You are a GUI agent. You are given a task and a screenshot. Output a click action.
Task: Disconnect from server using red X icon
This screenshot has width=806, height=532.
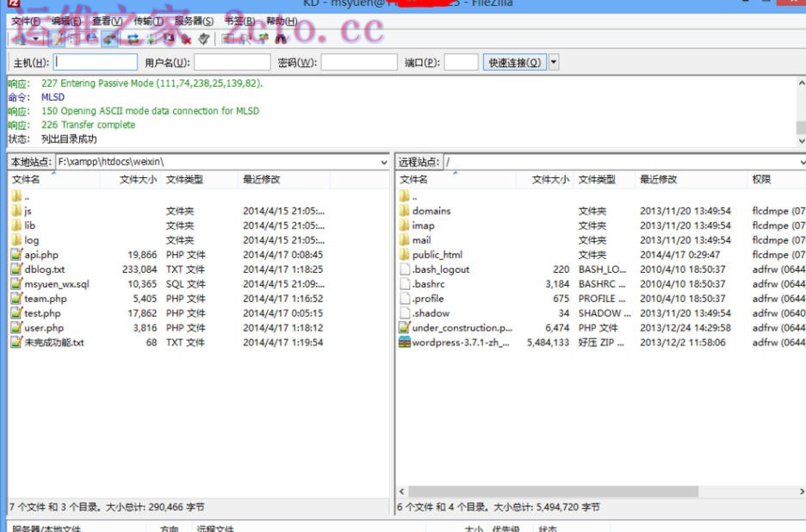186,39
